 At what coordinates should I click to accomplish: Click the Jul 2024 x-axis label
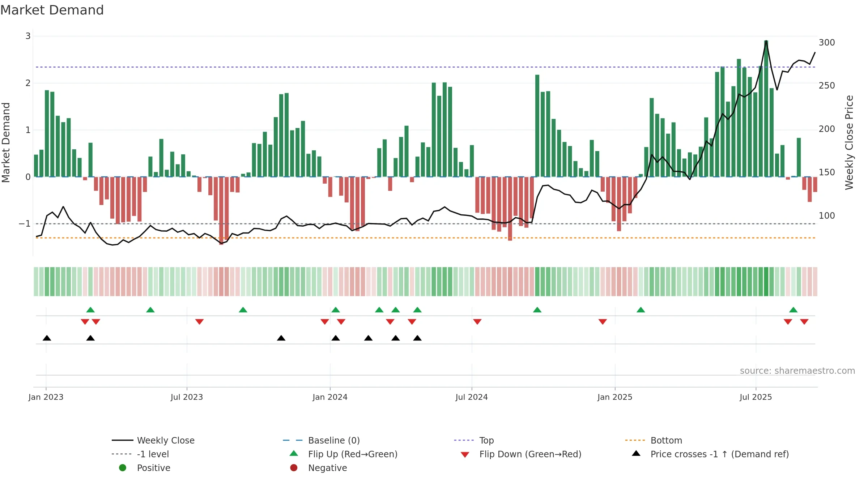tap(472, 397)
